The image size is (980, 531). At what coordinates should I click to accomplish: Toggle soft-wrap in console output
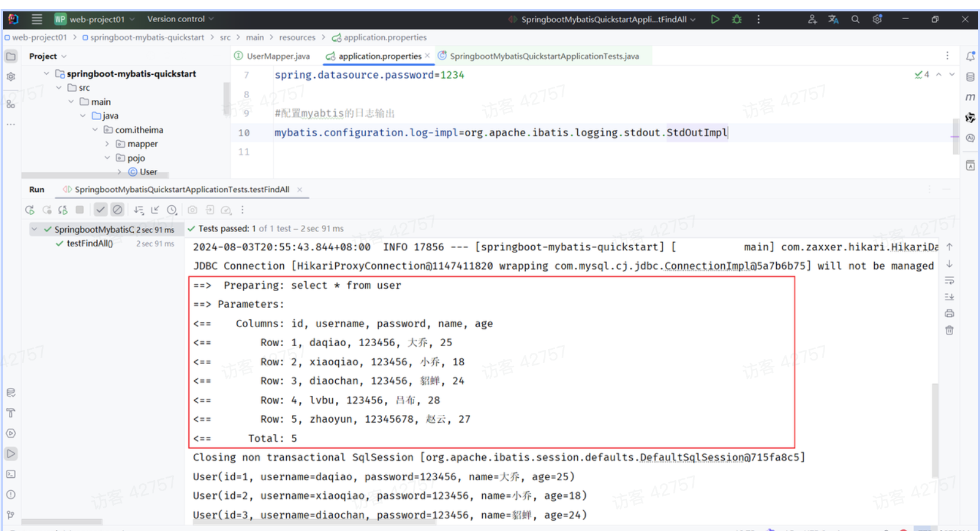click(x=950, y=280)
